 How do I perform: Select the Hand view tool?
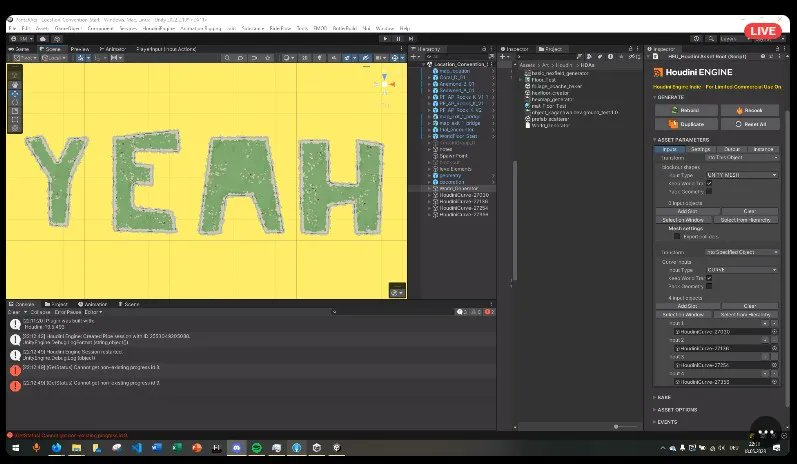click(x=15, y=84)
